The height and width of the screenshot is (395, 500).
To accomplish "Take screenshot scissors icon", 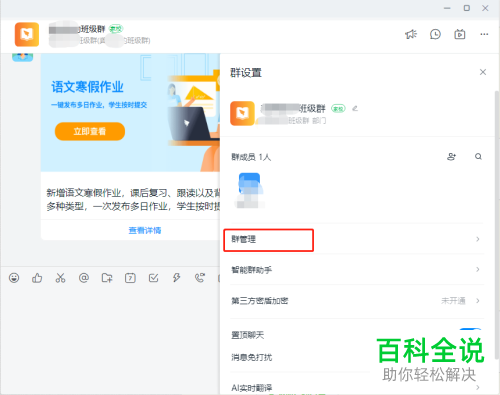I will (x=60, y=278).
